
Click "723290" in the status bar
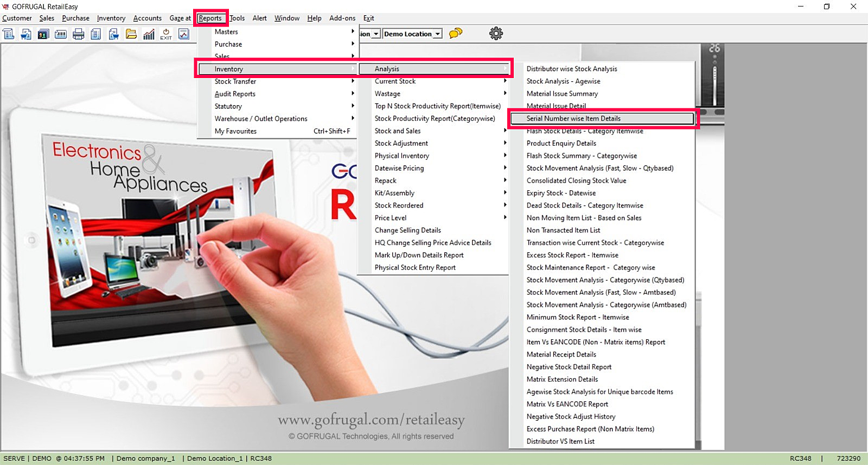[848, 458]
